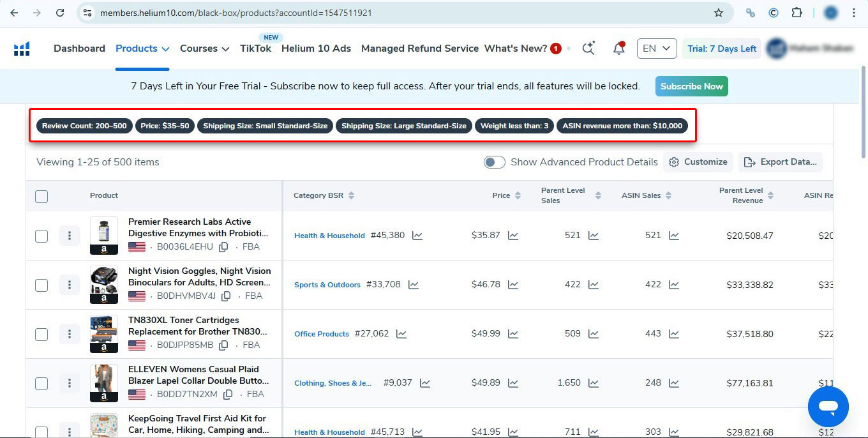Screen dimensions: 868x438
Task: Open browser extensions puzzle icon
Action: (797, 13)
